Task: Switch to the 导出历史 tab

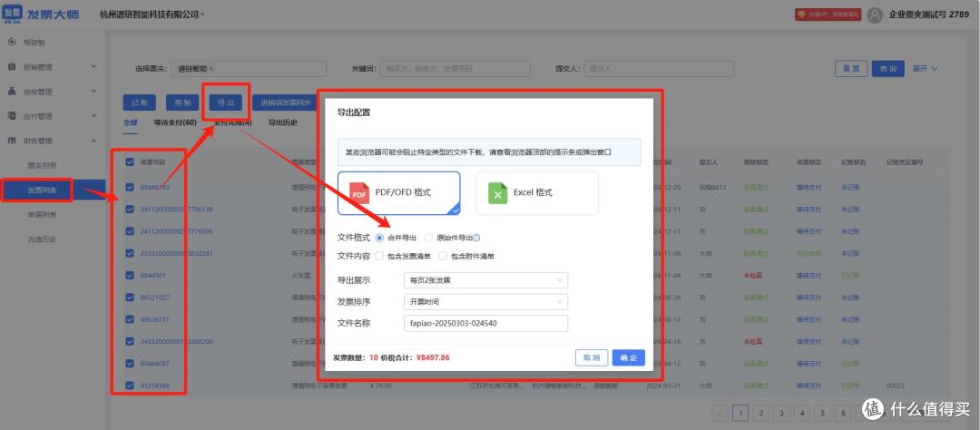Action: [x=283, y=122]
